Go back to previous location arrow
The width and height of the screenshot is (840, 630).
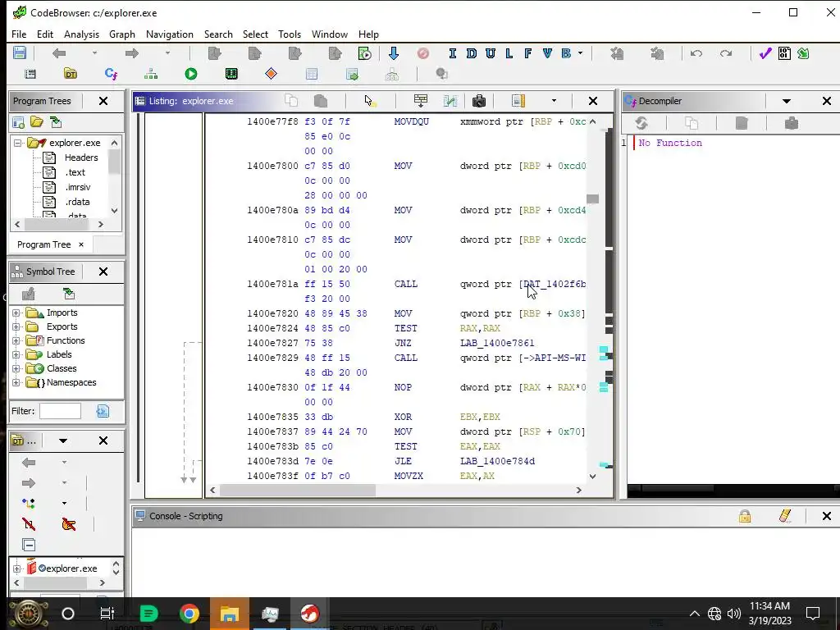coord(59,53)
